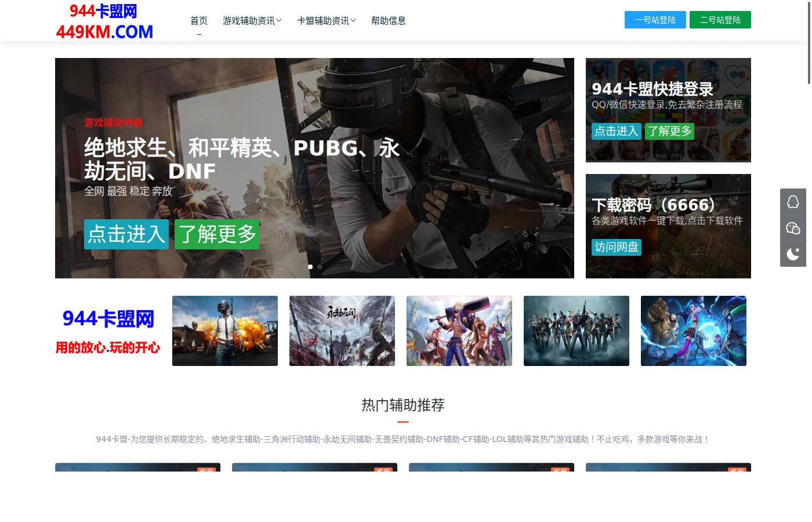Click the 各类游戏软件一键下载 description text
This screenshot has height=522, width=812.
(667, 220)
